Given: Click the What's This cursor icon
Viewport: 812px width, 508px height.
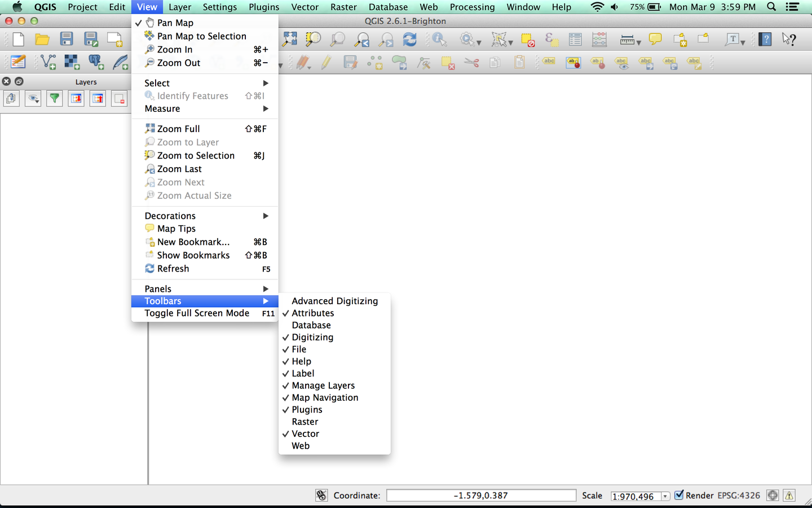Looking at the screenshot, I should 789,40.
